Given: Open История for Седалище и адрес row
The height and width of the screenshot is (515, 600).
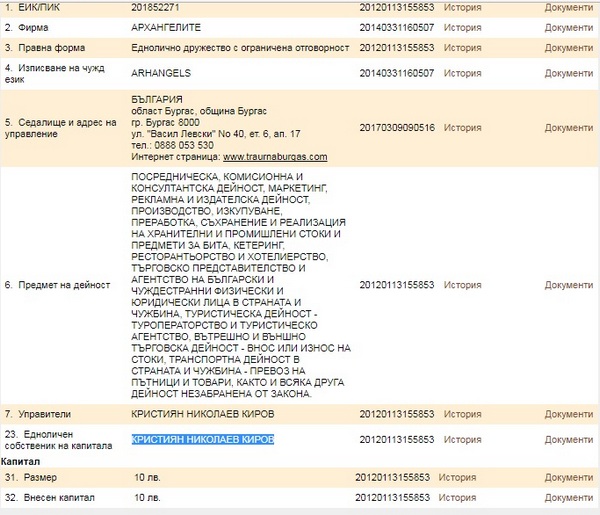Looking at the screenshot, I should coord(462,128).
